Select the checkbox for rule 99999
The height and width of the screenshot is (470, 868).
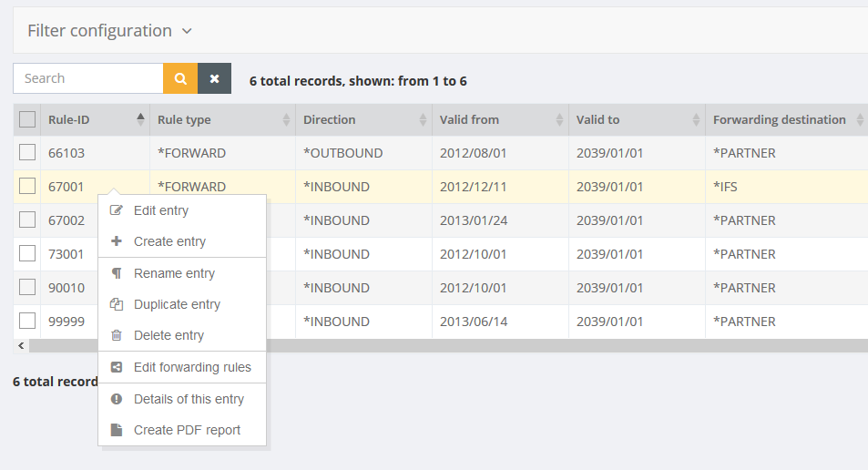pos(27,321)
